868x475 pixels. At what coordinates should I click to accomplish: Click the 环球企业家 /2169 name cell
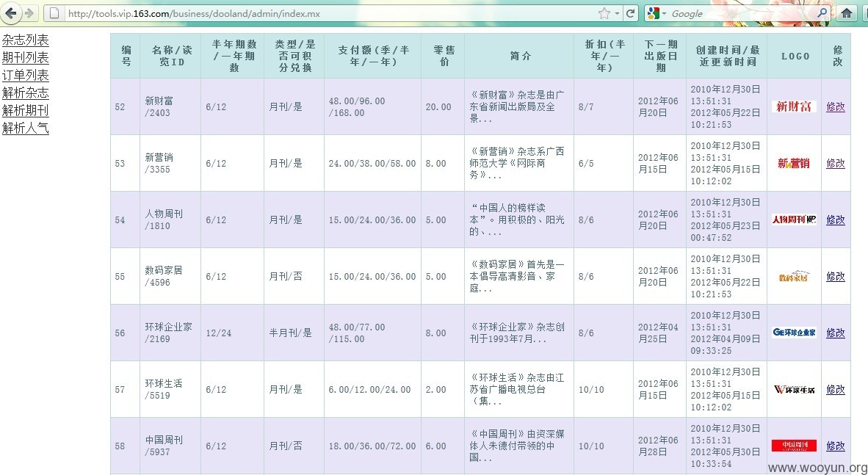[170, 332]
